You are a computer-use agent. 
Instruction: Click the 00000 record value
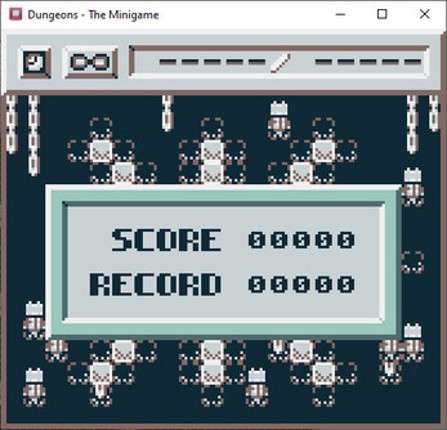click(x=301, y=284)
